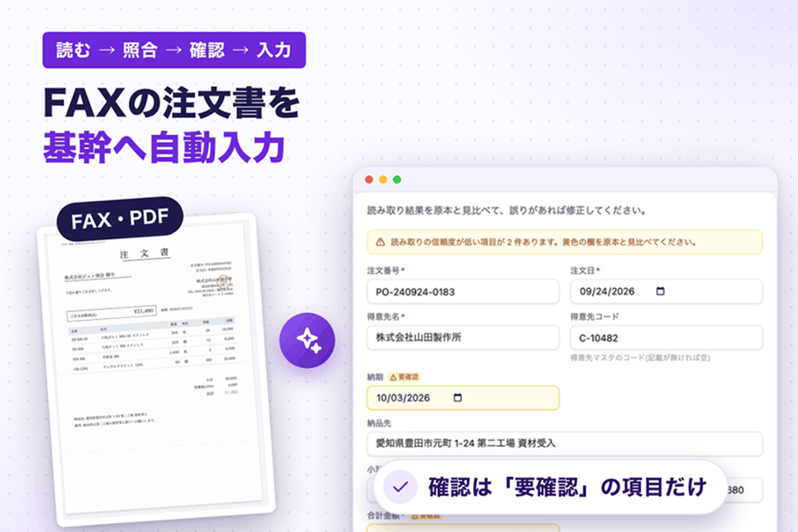Click the FAX・PDF dark label badge
This screenshot has width=798, height=532.
point(120,219)
